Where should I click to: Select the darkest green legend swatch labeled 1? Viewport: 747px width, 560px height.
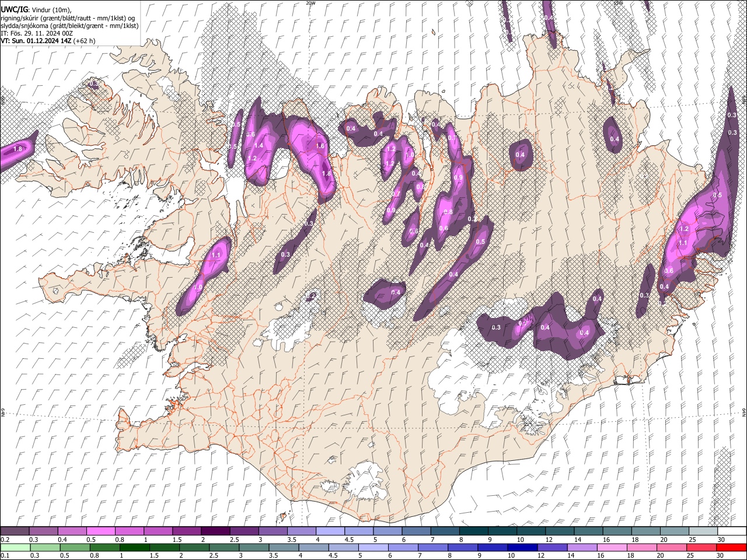pos(134,547)
